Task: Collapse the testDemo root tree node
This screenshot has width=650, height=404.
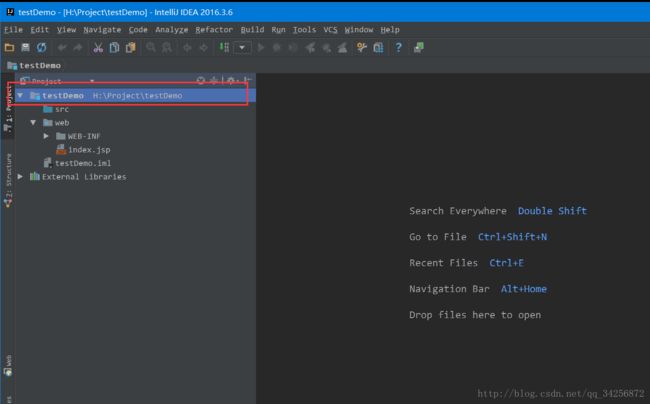Action: tap(20, 96)
